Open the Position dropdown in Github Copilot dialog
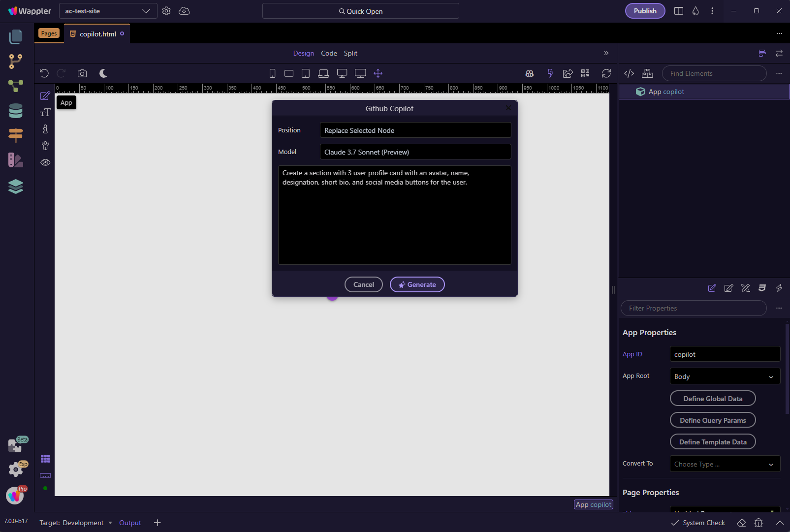The width and height of the screenshot is (790, 532). [415, 130]
